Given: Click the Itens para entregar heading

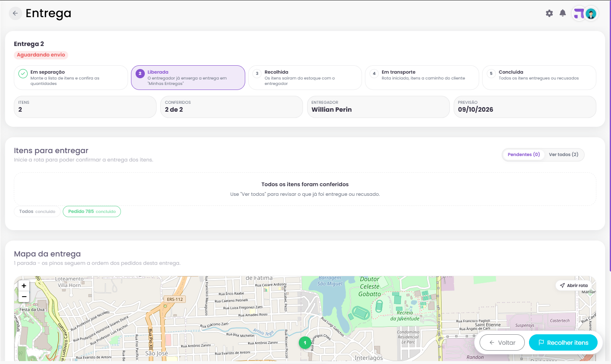Looking at the screenshot, I should (x=51, y=151).
